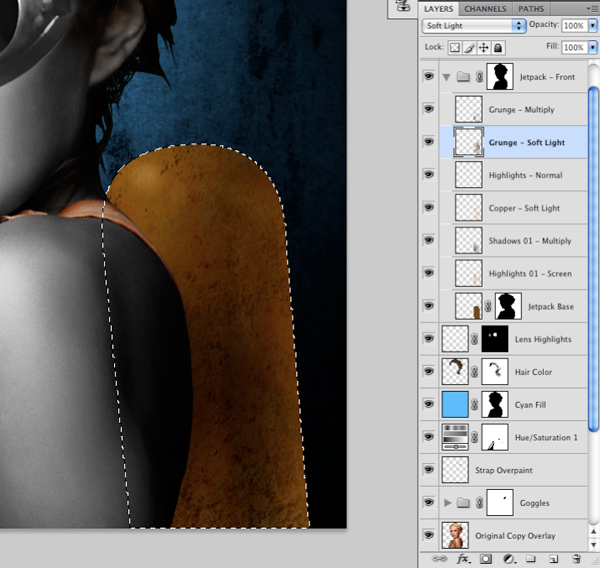This screenshot has height=568, width=600.
Task: Select the Strap Overpaint layer name
Action: [504, 470]
